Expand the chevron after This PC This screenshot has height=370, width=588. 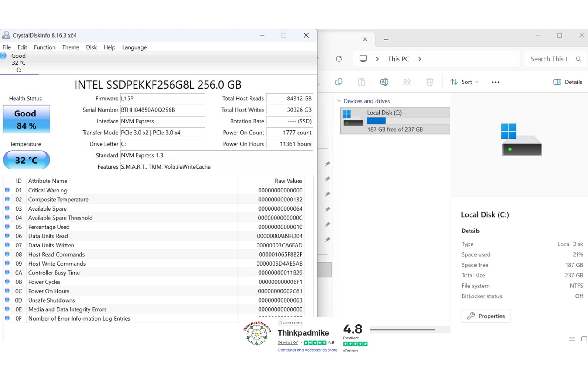[x=420, y=59]
